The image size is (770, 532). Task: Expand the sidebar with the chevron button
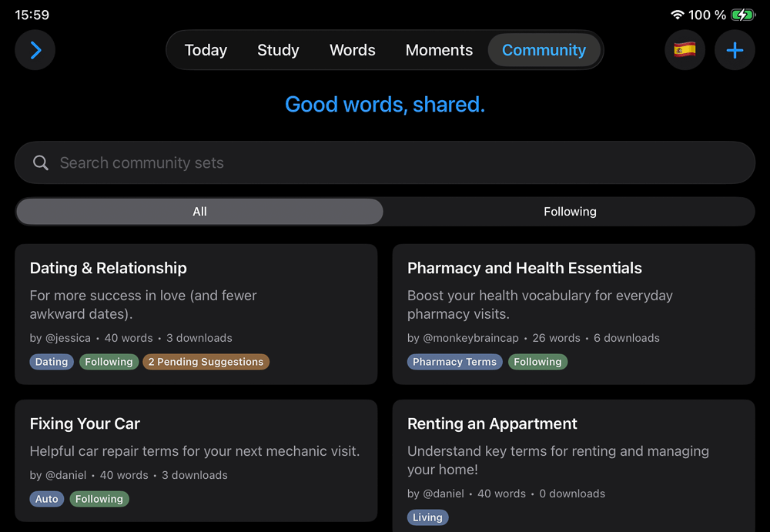[x=35, y=51]
